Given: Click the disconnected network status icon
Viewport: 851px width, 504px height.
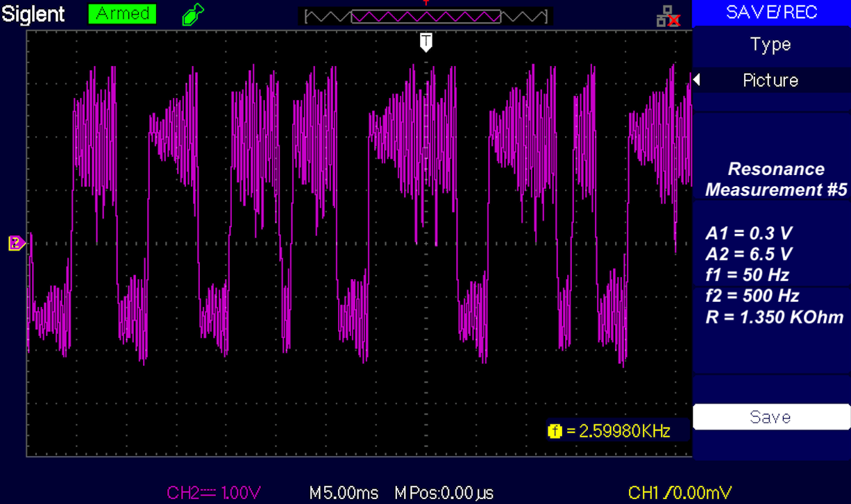Looking at the screenshot, I should coord(668,16).
